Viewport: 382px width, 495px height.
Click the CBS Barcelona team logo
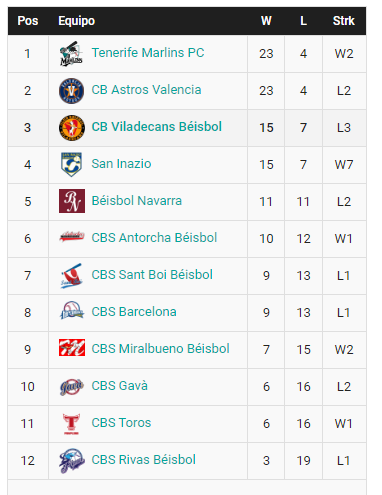(72, 310)
